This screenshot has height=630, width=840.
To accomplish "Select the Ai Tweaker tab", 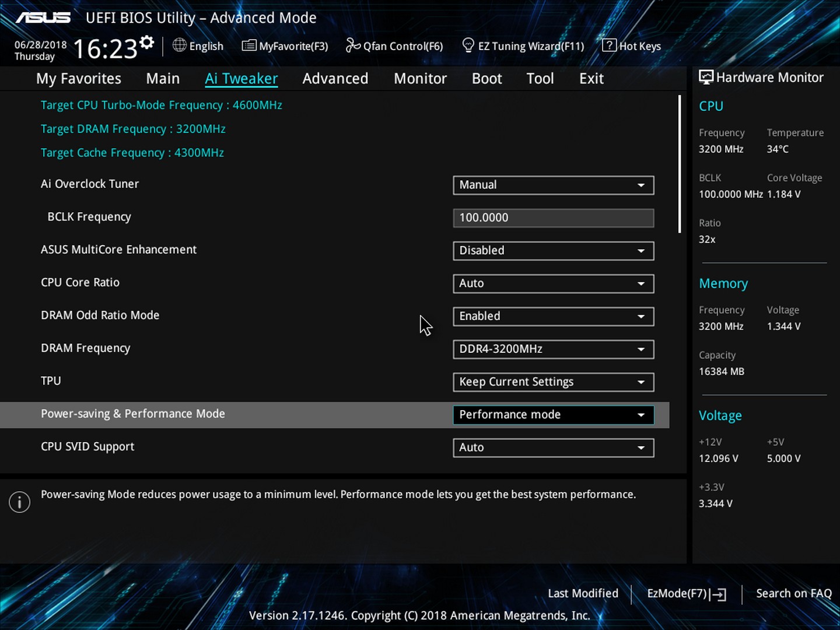I will (x=242, y=79).
